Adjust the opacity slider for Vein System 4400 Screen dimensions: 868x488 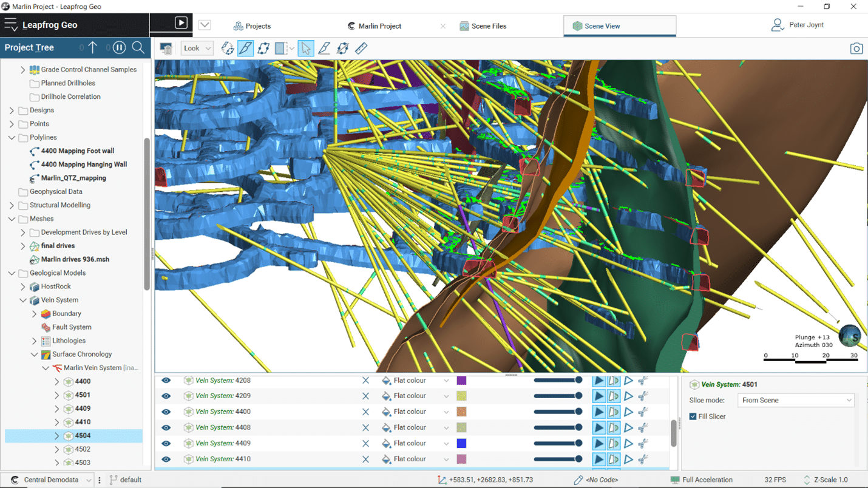click(558, 412)
